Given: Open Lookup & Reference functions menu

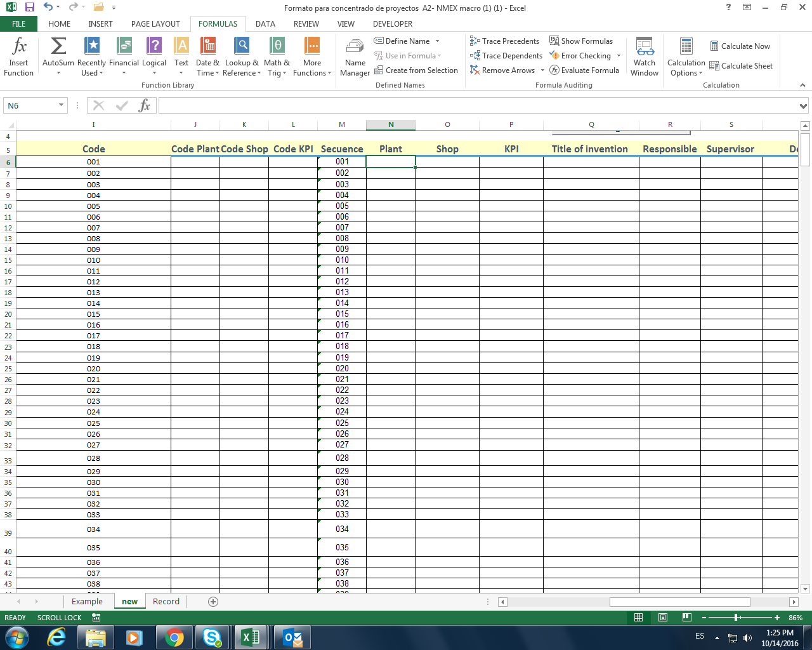Looking at the screenshot, I should point(242,56).
